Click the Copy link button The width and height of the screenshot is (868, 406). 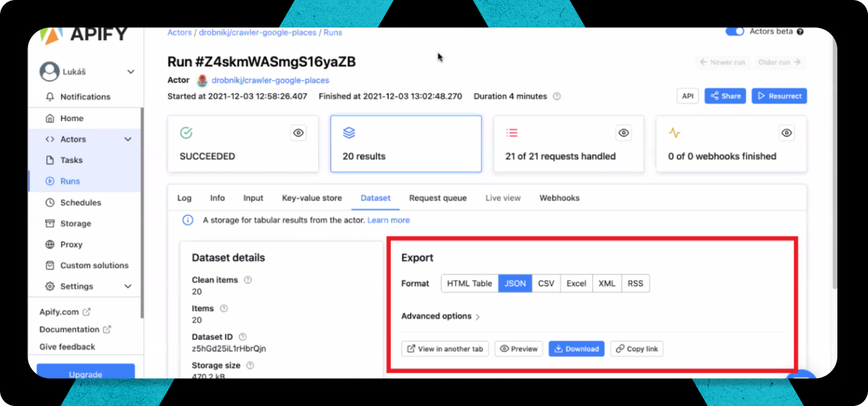637,349
